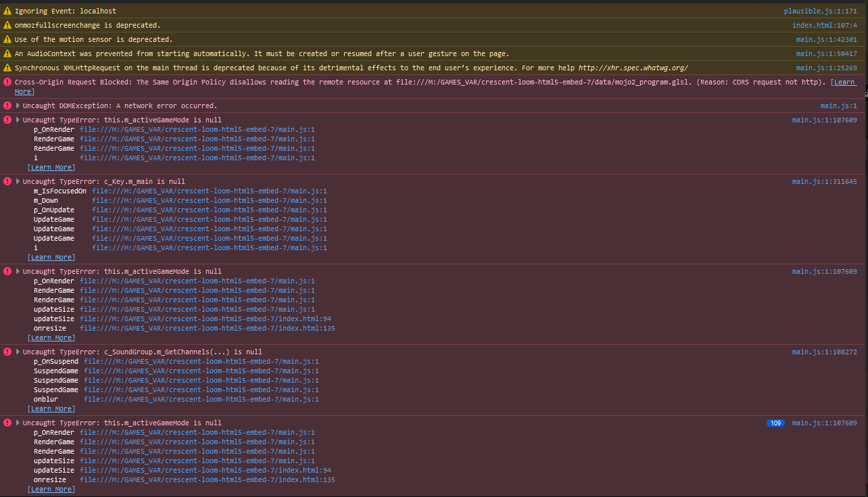Collapse the c_SoundGroup.m_GetChannels error stack trace
The width and height of the screenshot is (868, 497).
tap(18, 352)
